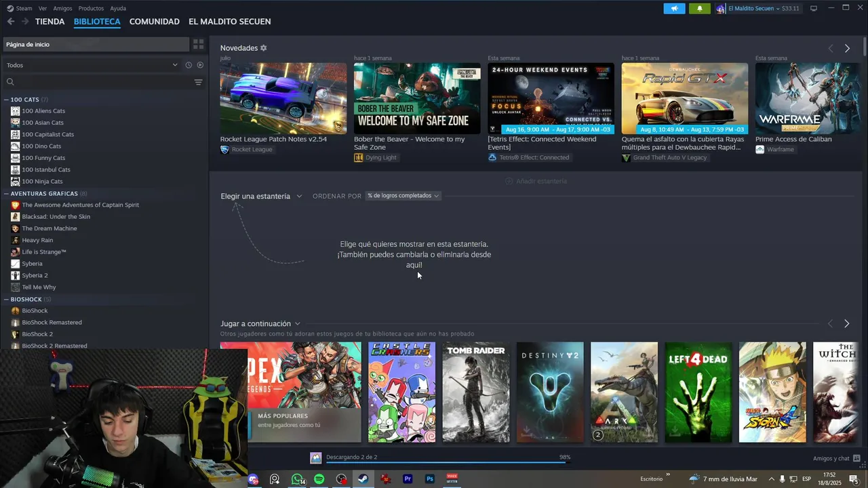The width and height of the screenshot is (868, 488).
Task: Open Novedades settings gear
Action: click(264, 48)
